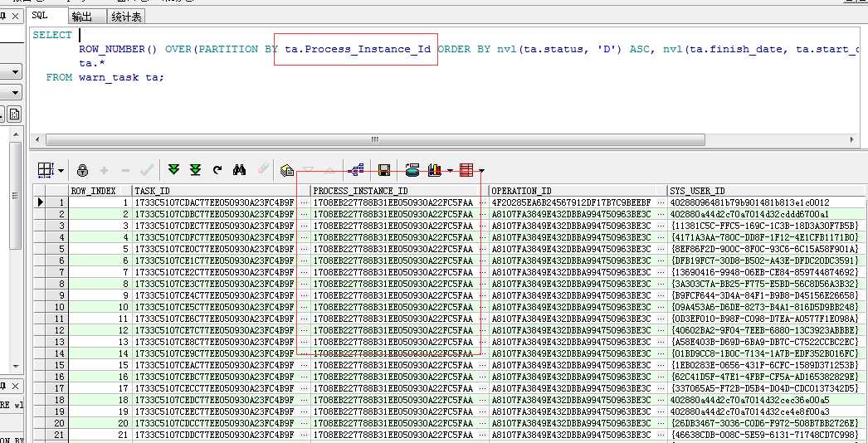Click the post changes checkmark icon

coord(147,170)
